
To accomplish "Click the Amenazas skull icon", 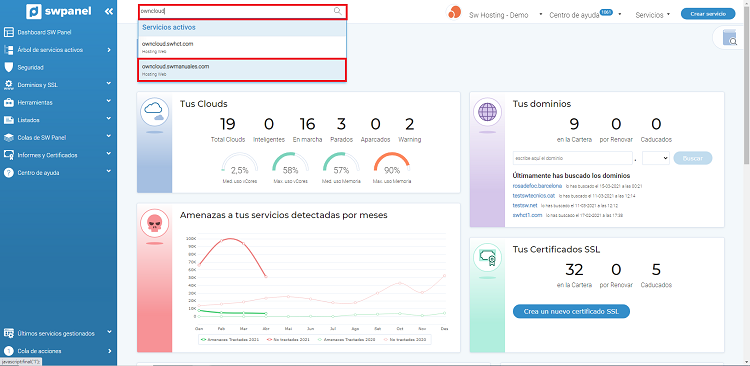I will [154, 223].
